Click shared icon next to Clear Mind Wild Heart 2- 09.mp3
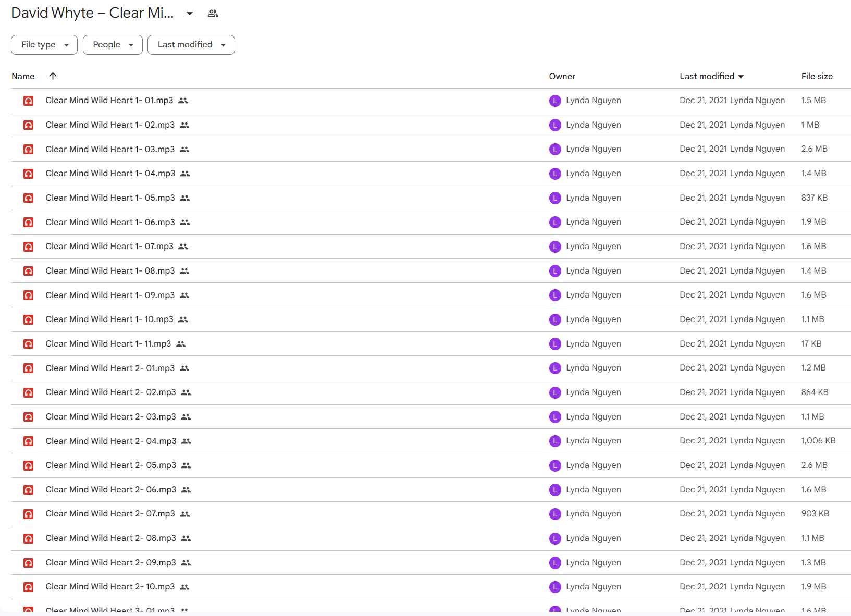 tap(186, 563)
